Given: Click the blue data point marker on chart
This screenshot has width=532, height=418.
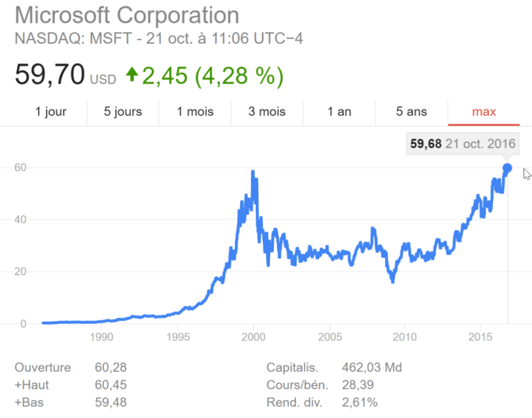Looking at the screenshot, I should point(507,168).
